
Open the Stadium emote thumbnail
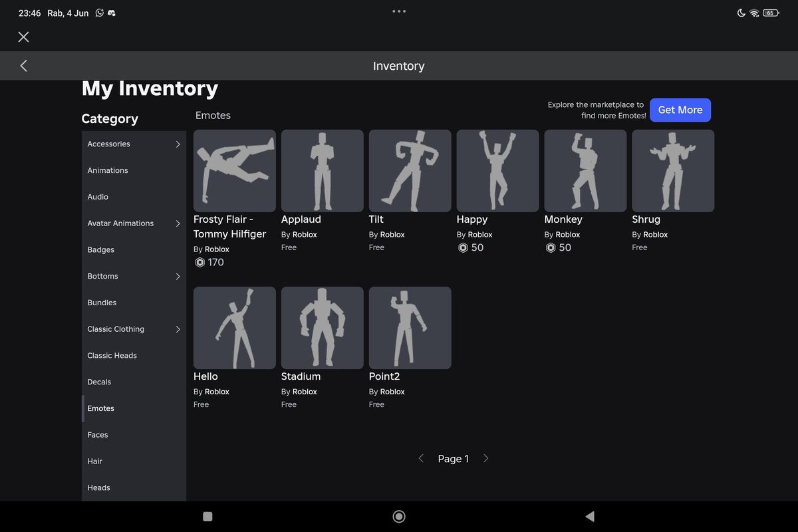pyautogui.click(x=323, y=328)
